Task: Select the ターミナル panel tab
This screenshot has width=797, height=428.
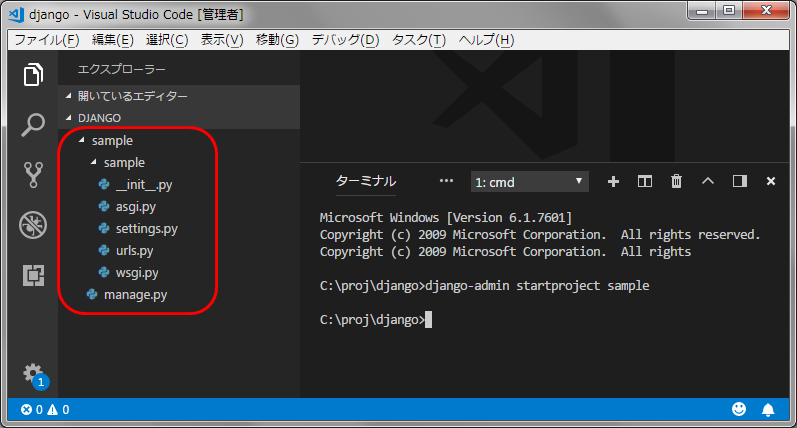Action: pyautogui.click(x=365, y=181)
